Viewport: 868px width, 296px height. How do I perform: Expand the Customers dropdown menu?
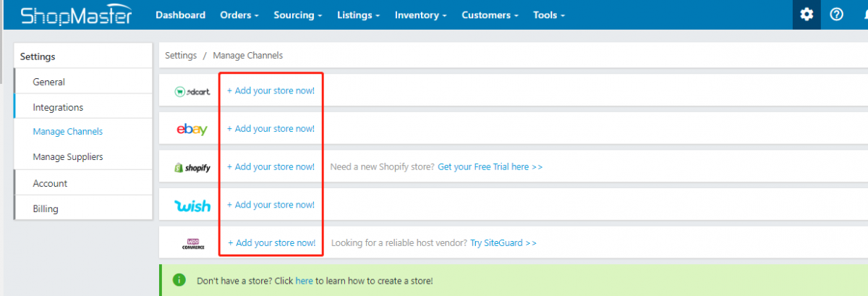pos(490,15)
